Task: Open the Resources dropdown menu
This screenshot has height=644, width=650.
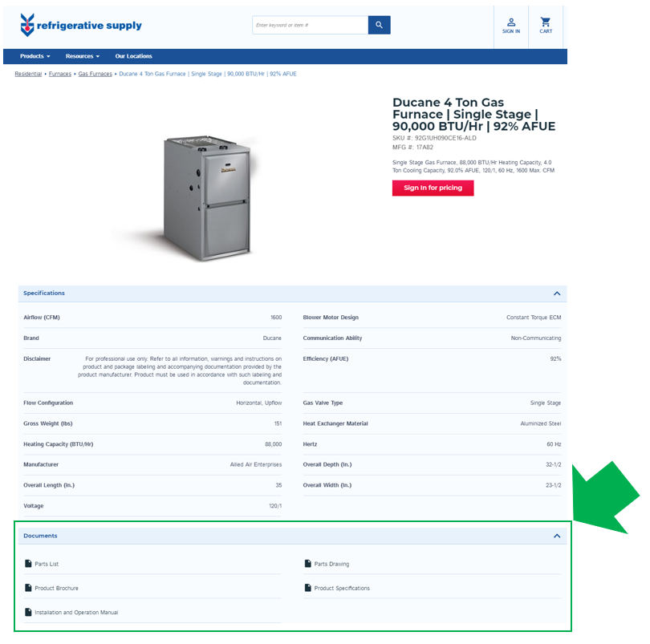Action: 83,56
